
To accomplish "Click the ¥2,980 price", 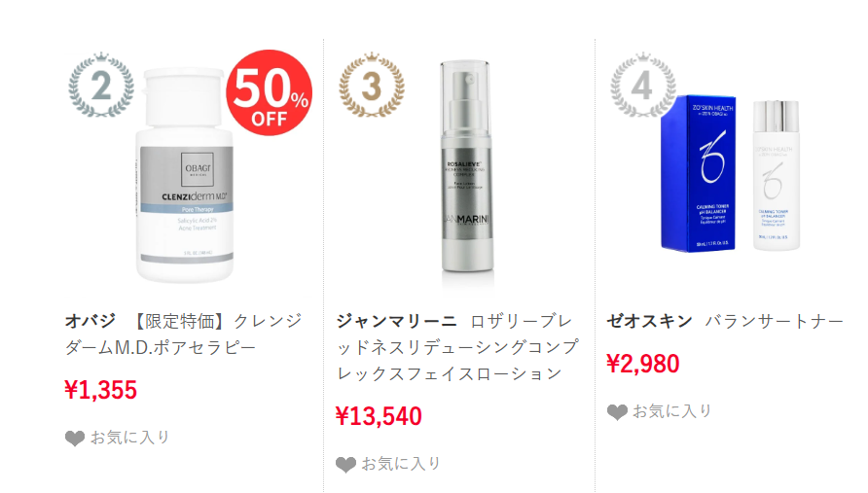I will pyautogui.click(x=643, y=364).
